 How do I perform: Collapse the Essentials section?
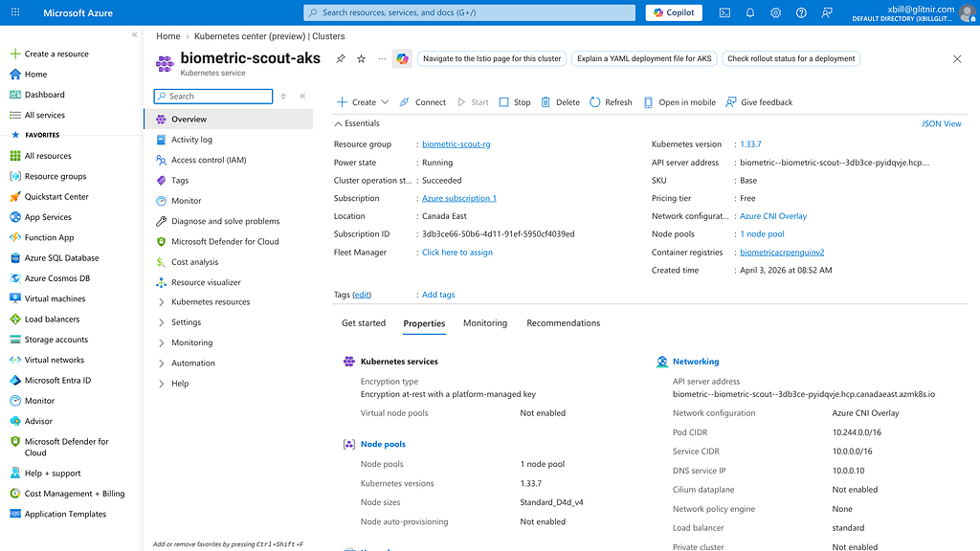(x=357, y=123)
